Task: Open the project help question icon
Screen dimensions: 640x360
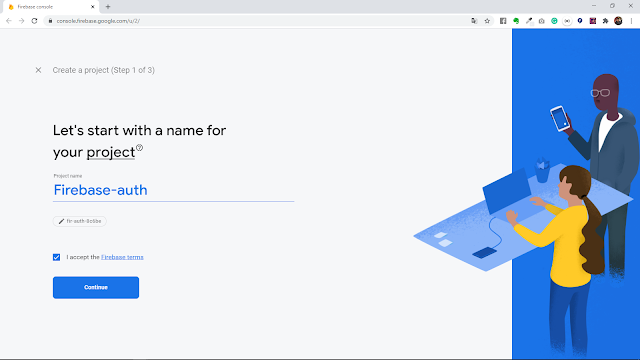Action: pos(140,148)
